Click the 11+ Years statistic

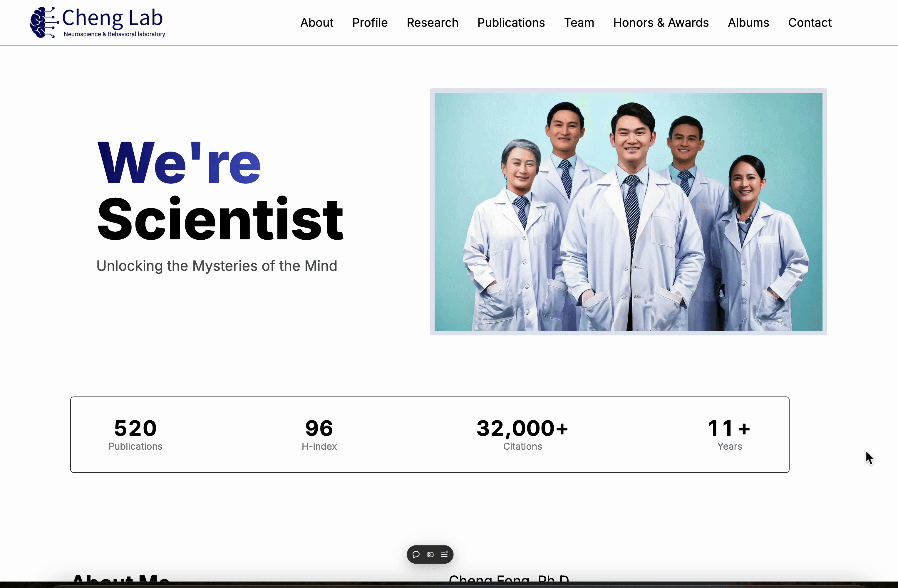click(729, 434)
